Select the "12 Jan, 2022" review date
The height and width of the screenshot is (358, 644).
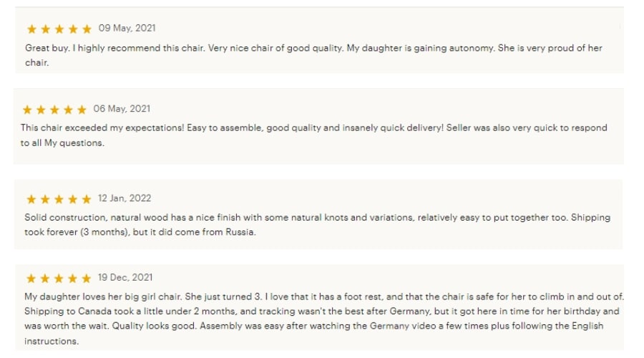125,198
